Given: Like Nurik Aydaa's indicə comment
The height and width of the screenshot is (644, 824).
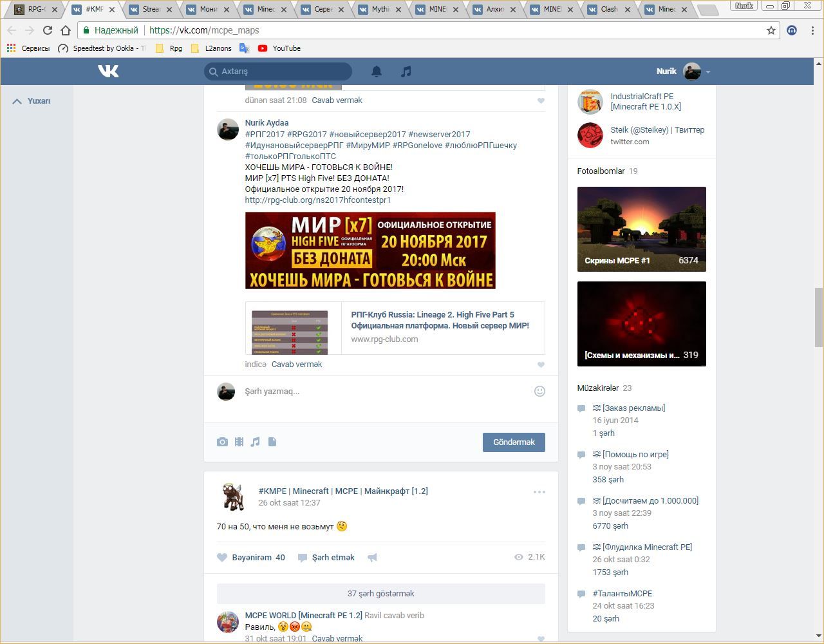Looking at the screenshot, I should 541,365.
